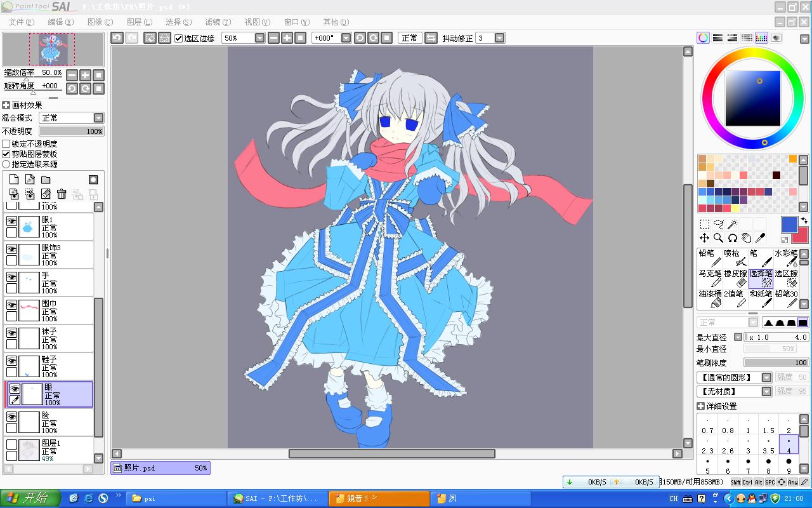Viewport: 812px width, 508px height.
Task: Swap foreground and background colors
Action: point(804,221)
